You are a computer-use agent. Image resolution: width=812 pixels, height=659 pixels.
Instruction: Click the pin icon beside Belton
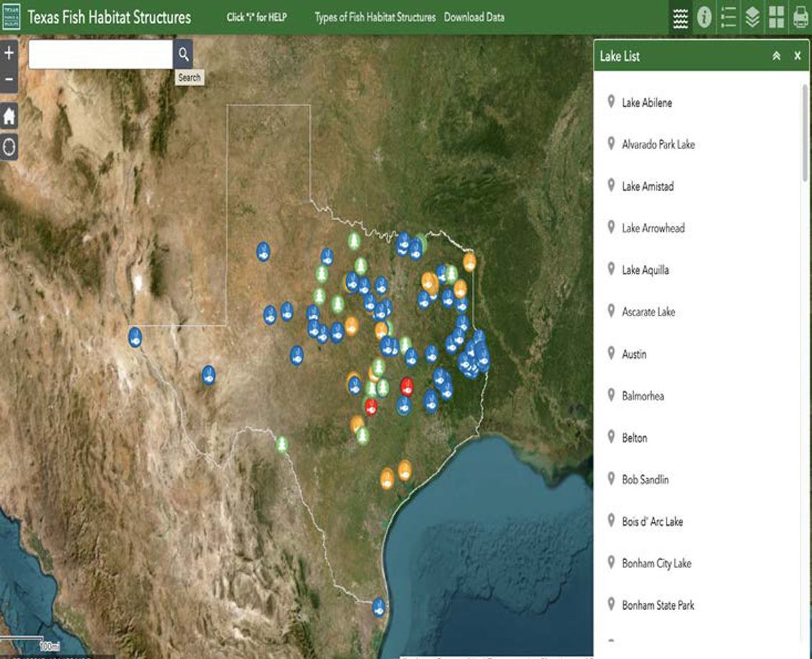[611, 436]
